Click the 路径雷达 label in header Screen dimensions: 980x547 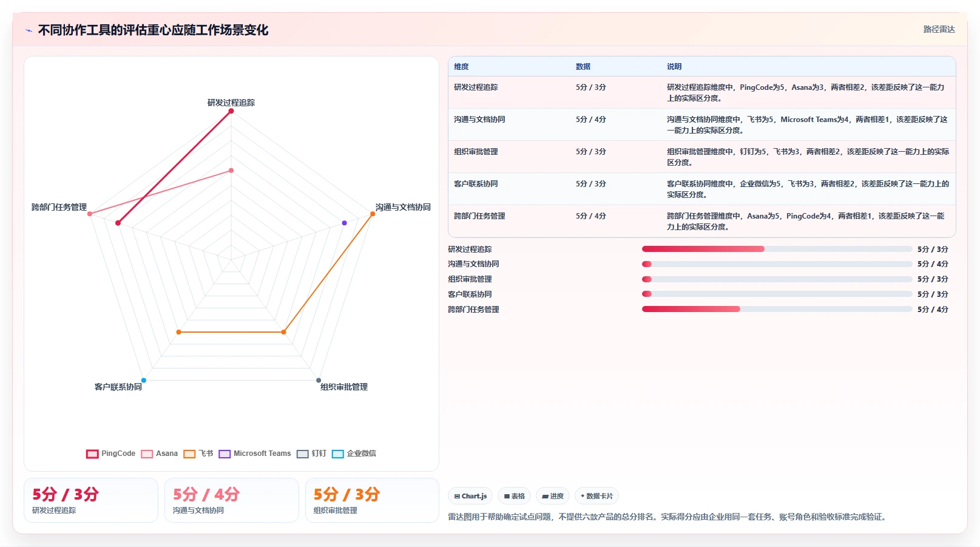pyautogui.click(x=939, y=29)
